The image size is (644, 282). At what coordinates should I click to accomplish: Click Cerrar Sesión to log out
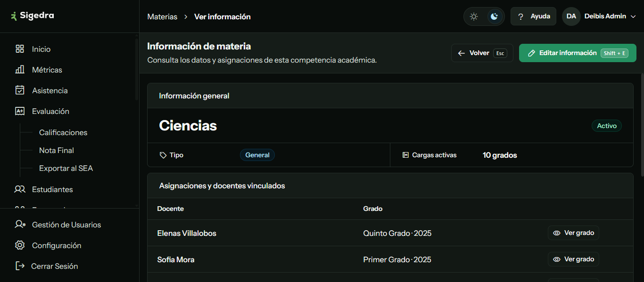[x=55, y=266]
